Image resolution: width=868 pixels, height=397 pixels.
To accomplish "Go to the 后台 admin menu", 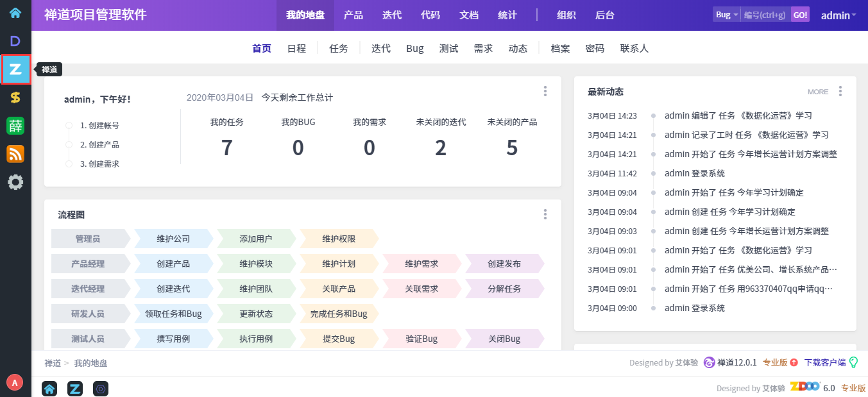I will 605,15.
